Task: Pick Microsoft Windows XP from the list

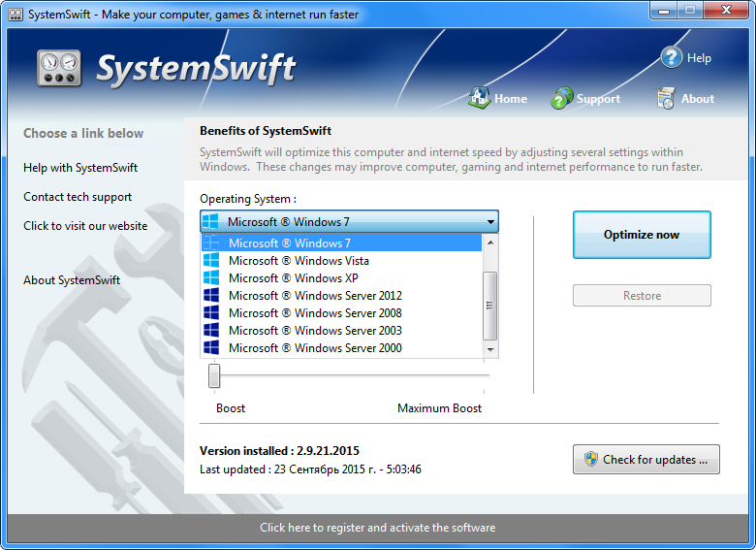Action: pos(341,277)
